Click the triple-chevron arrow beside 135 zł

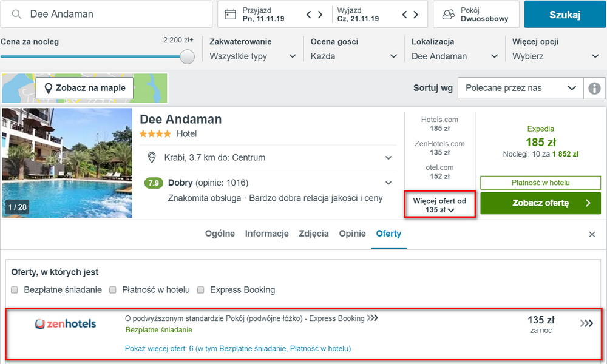click(x=586, y=323)
